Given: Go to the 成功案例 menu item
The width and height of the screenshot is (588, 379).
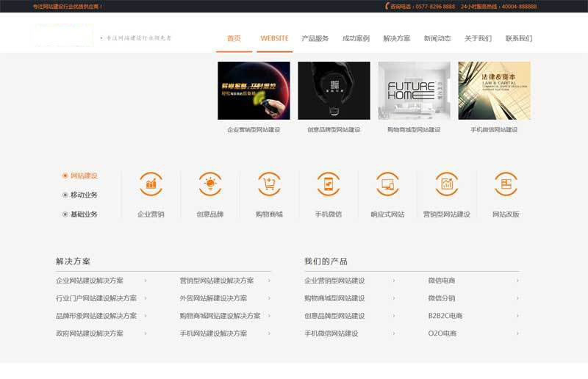Looking at the screenshot, I should pyautogui.click(x=356, y=38).
